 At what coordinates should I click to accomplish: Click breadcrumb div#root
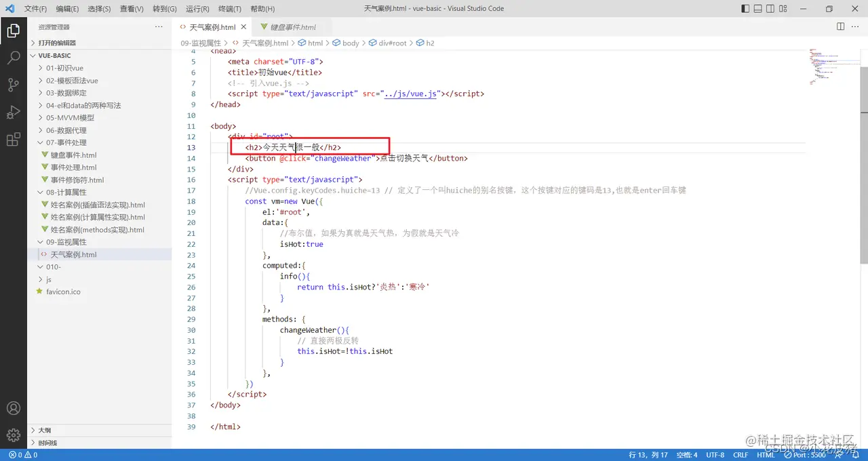click(387, 43)
